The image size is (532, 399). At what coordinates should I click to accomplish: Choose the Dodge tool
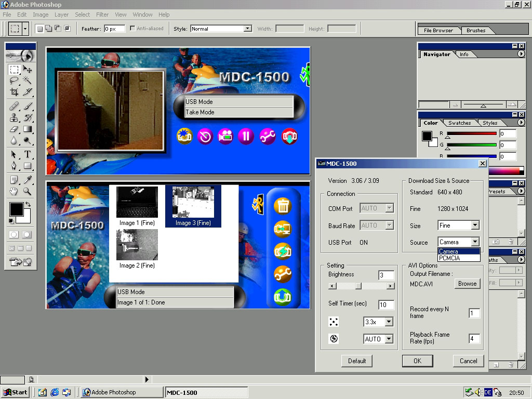[x=28, y=140]
